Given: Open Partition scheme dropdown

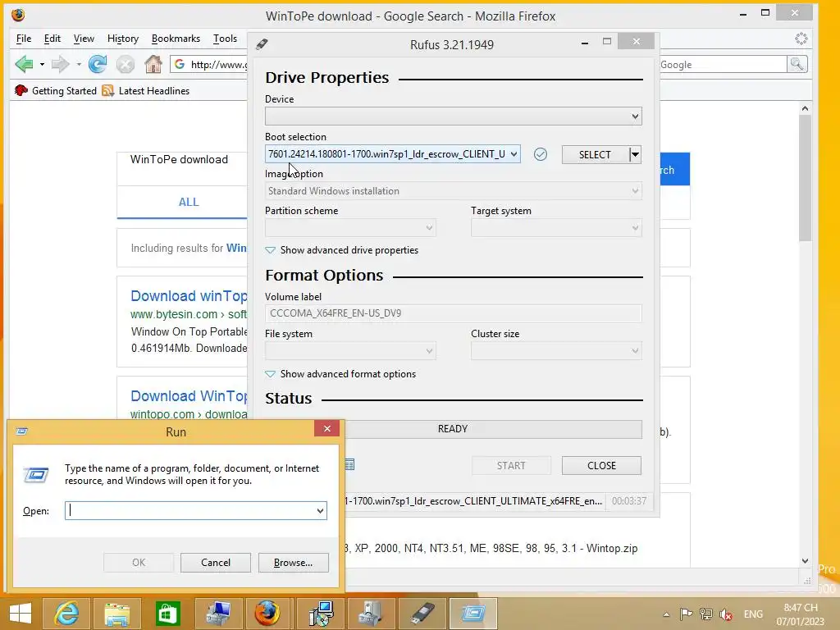Looking at the screenshot, I should 350,228.
